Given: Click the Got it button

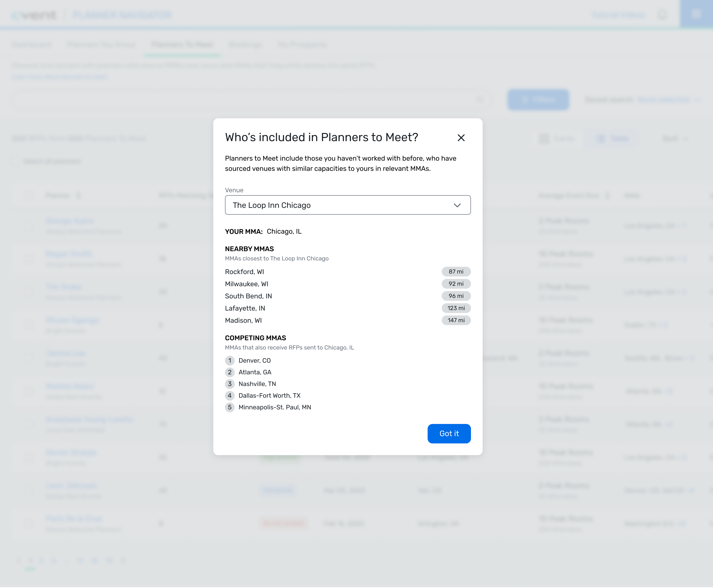Looking at the screenshot, I should (449, 433).
